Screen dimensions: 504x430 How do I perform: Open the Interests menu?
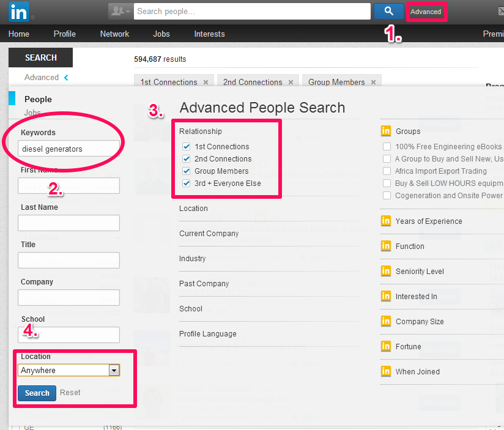tap(209, 34)
